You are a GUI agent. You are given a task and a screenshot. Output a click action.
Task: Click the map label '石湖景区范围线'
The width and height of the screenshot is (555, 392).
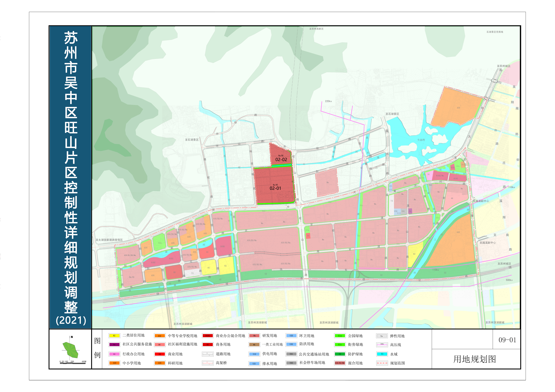[495, 32]
